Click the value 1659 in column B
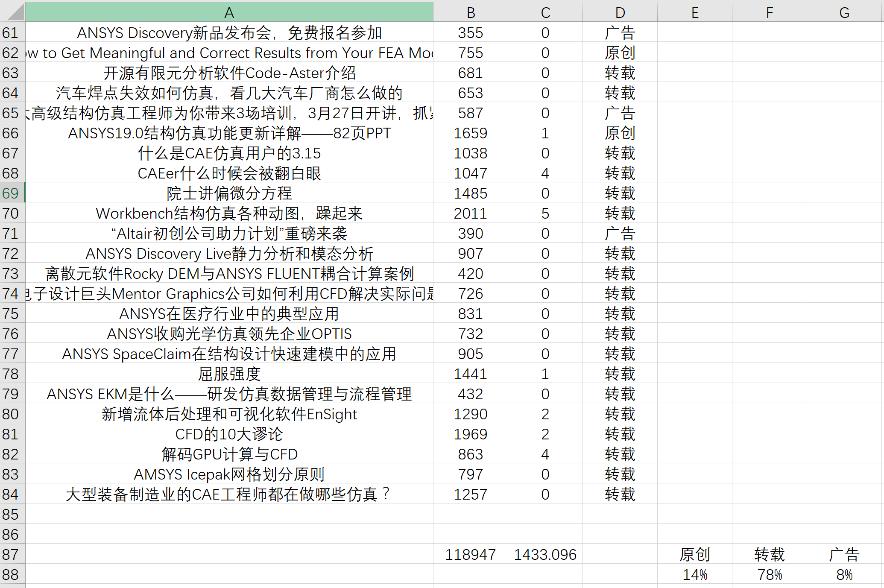The image size is (884, 588). coord(471,133)
